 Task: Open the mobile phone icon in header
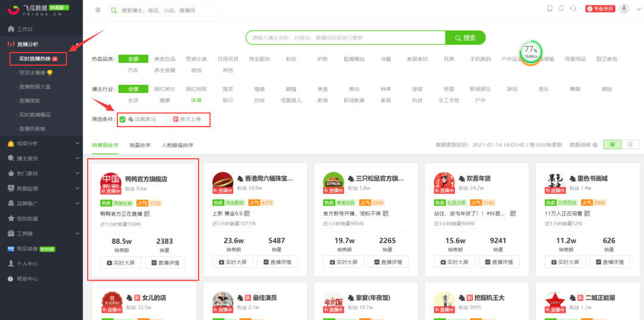coord(550,8)
